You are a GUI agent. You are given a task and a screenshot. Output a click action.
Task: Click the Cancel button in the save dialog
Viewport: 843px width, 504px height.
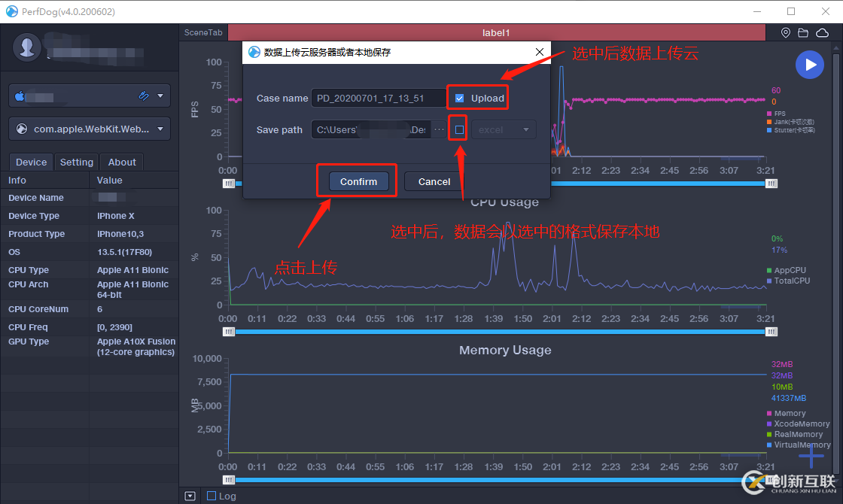[434, 181]
